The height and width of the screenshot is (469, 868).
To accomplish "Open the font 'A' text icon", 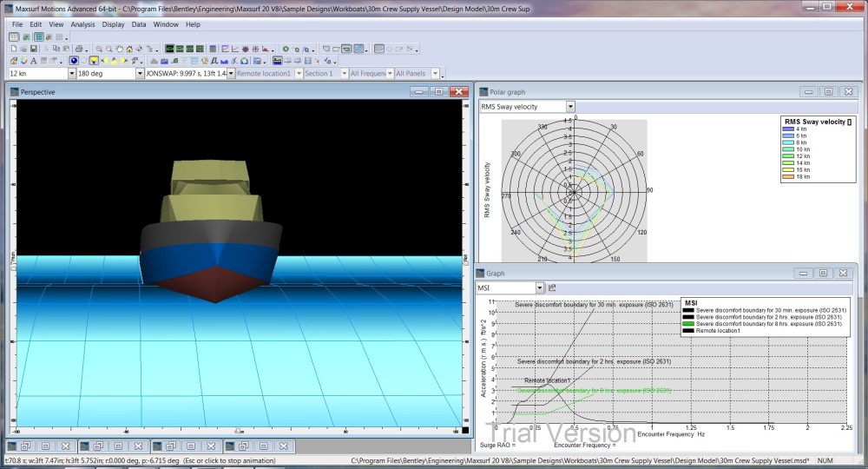I will 34,60.
